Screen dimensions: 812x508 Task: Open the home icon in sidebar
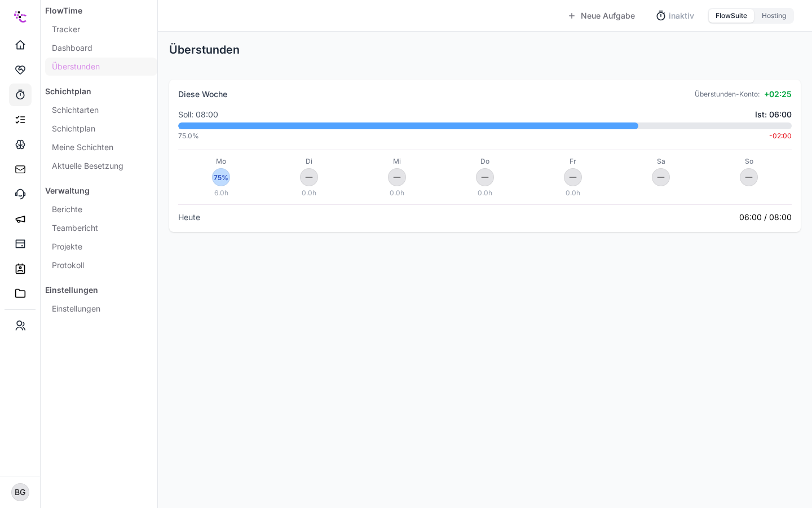(20, 45)
